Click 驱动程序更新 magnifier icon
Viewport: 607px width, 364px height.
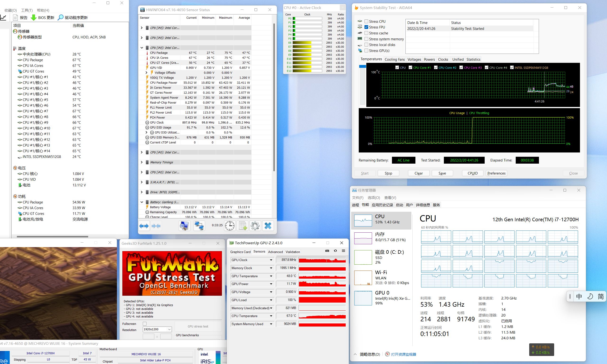click(60, 18)
